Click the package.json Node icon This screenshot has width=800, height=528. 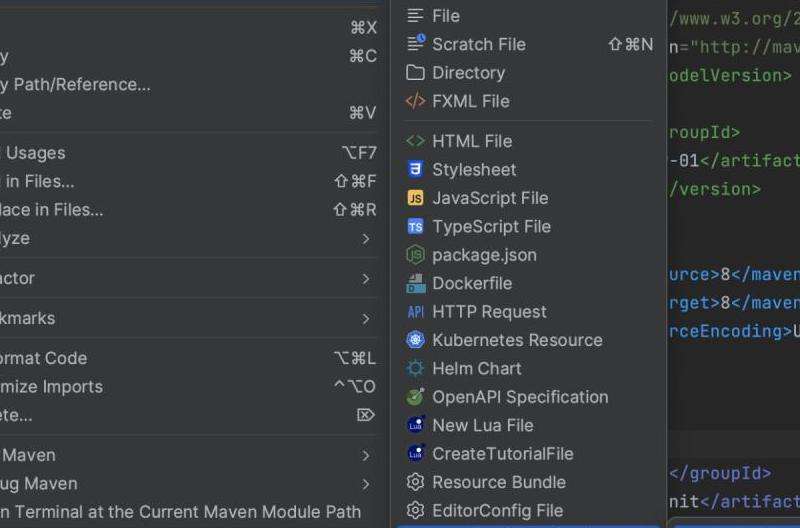click(x=416, y=255)
